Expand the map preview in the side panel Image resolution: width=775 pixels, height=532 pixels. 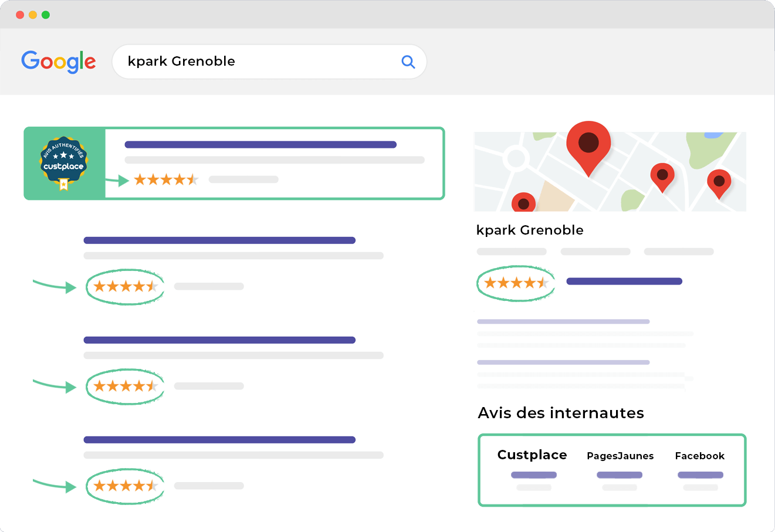tap(610, 171)
